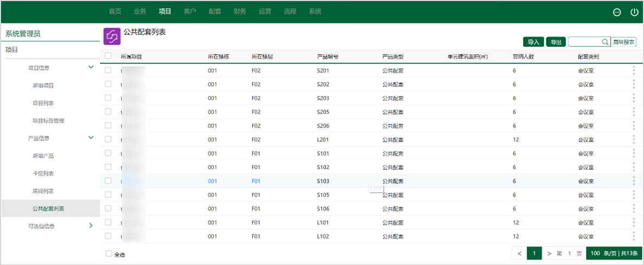Viewport: 644px width, 265px height.
Task: Open the messages chat bubble icon
Action: click(616, 13)
